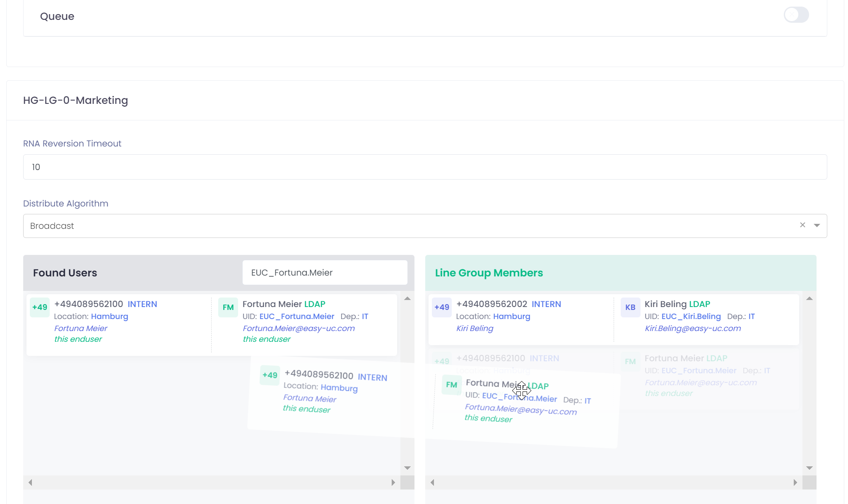Click Fortuna.Meier@easy-uc.com in Found Users
The image size is (848, 504).
[x=299, y=329]
